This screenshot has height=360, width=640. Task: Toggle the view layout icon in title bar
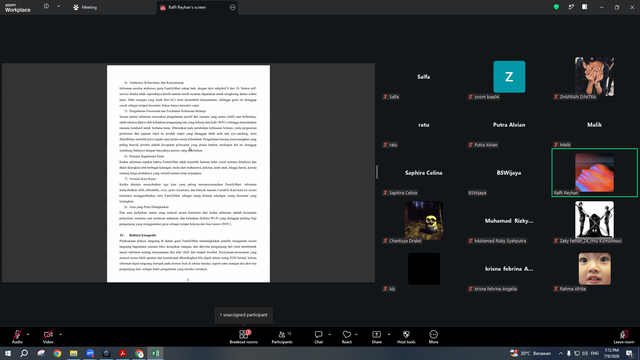pos(584,7)
